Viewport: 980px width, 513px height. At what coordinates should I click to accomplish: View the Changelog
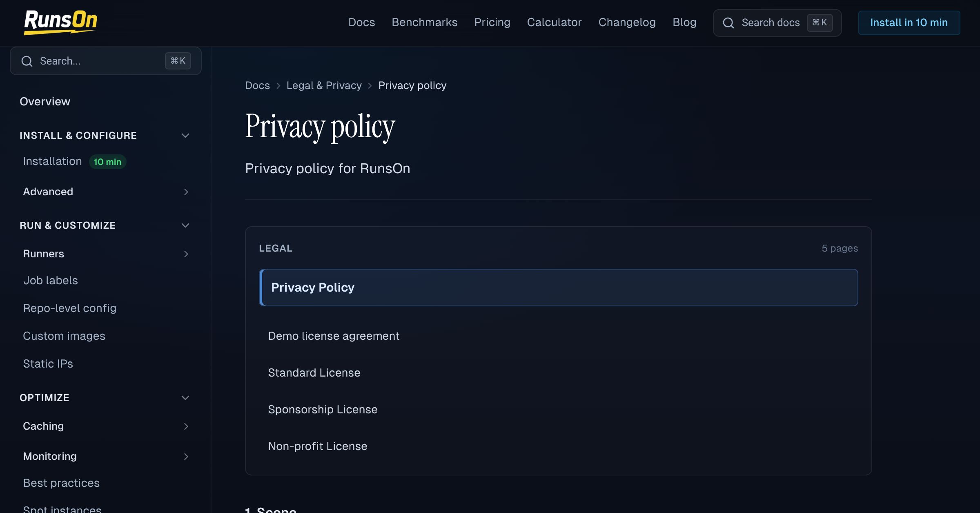[627, 22]
